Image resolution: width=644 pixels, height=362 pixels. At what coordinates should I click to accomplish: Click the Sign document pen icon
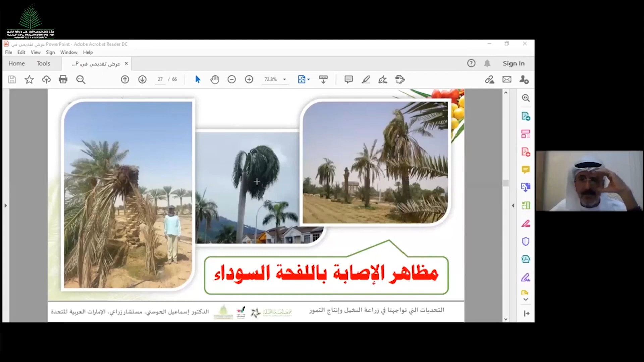coord(383,79)
